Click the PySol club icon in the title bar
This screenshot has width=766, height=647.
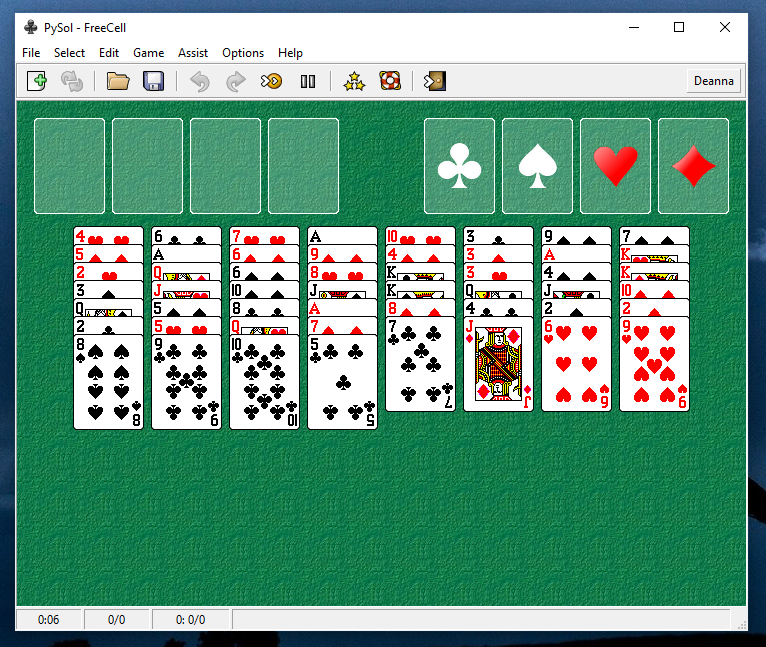pyautogui.click(x=31, y=27)
